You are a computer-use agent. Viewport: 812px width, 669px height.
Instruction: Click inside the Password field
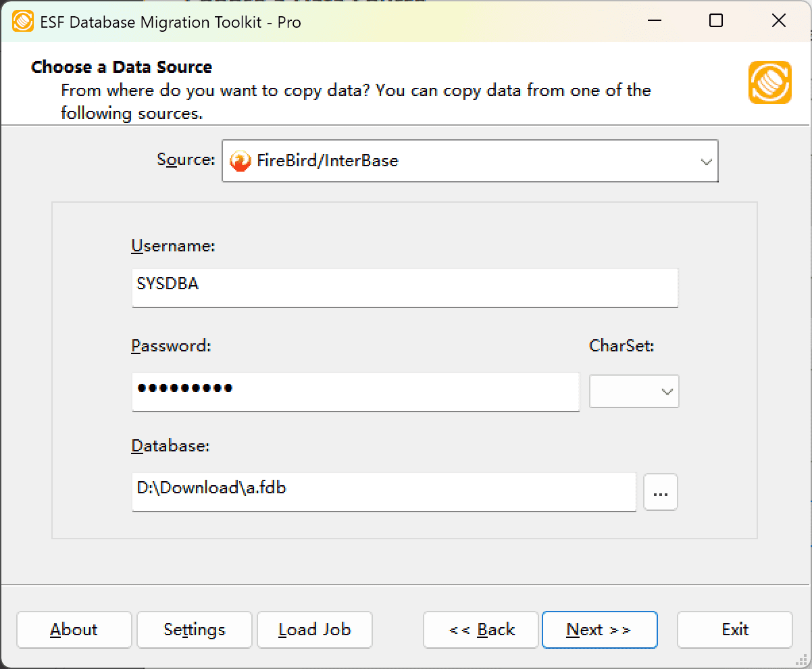click(x=355, y=392)
